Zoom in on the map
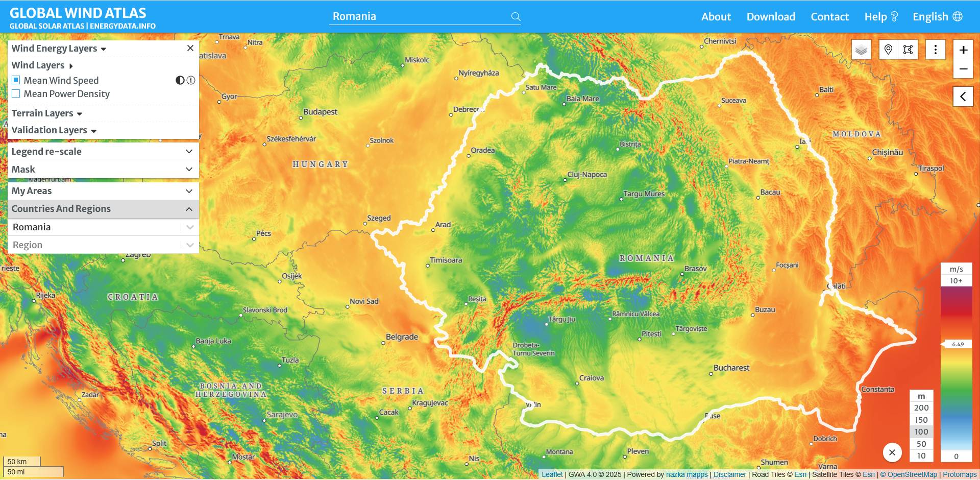The height and width of the screenshot is (480, 980). click(x=963, y=50)
